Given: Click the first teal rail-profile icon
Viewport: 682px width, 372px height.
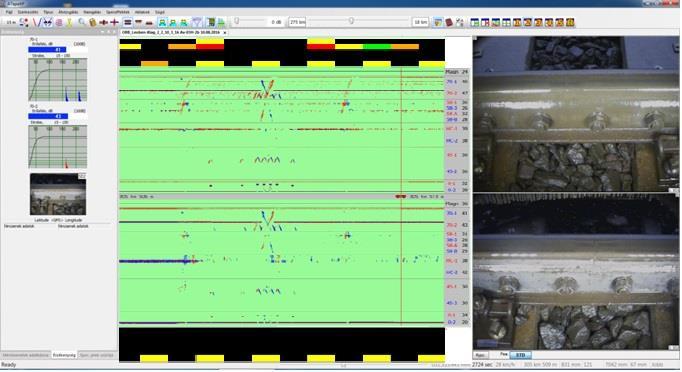Looking at the screenshot, I should 162,22.
